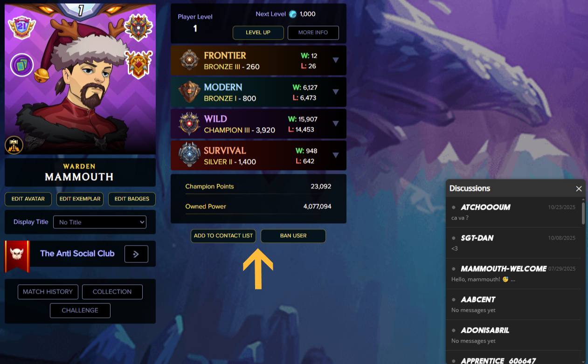
Task: Close the Discussions panel
Action: (579, 189)
